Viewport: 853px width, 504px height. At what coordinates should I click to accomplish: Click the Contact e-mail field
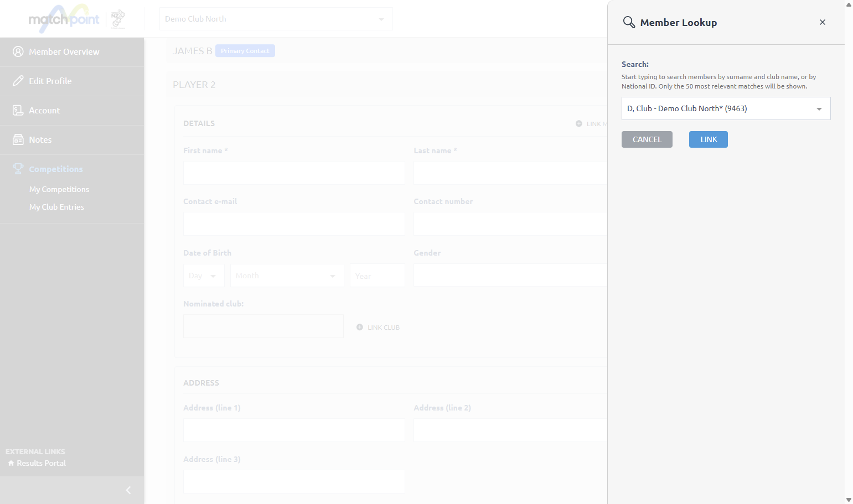(x=294, y=224)
